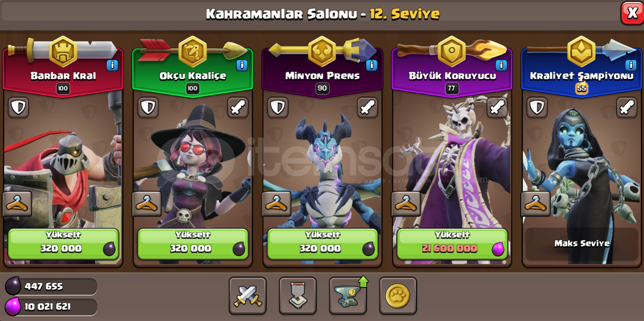Image resolution: width=644 pixels, height=321 pixels.
Task: Open the blacksmith anvil button
Action: pos(348,296)
